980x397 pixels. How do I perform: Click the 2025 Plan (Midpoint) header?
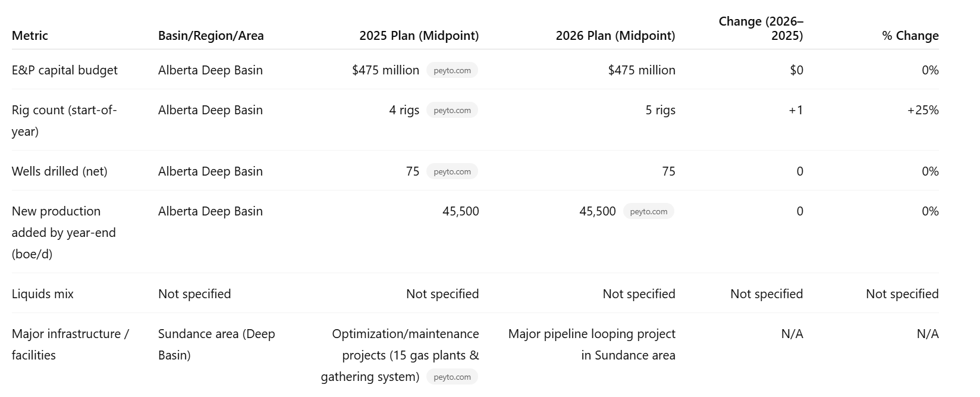point(419,36)
